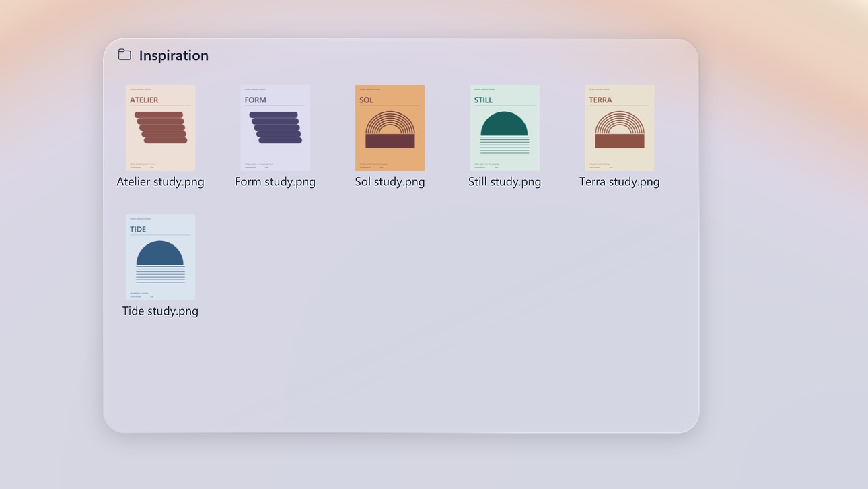Select the blue Tide study thumbnail
The width and height of the screenshot is (868, 489).
tap(160, 257)
